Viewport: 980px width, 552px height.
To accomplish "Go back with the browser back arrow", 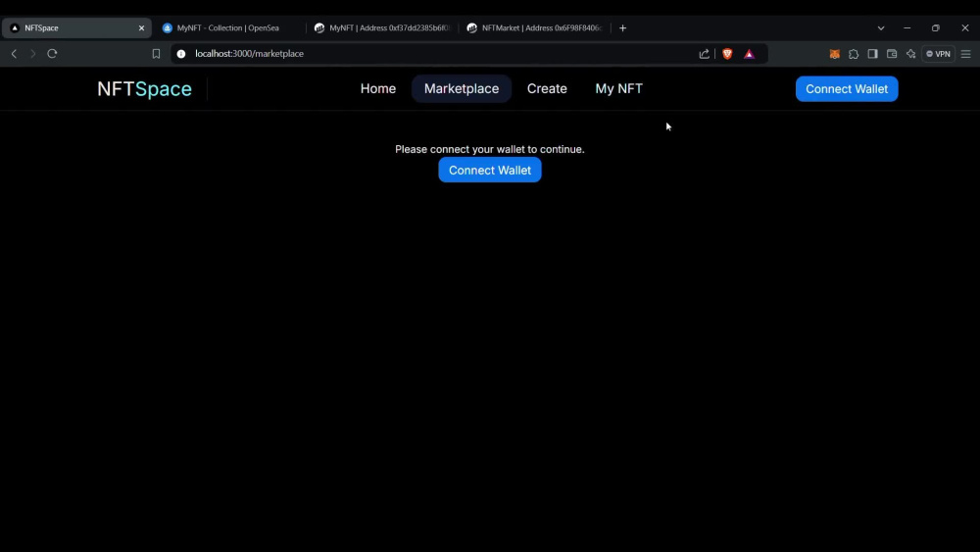I will (14, 54).
